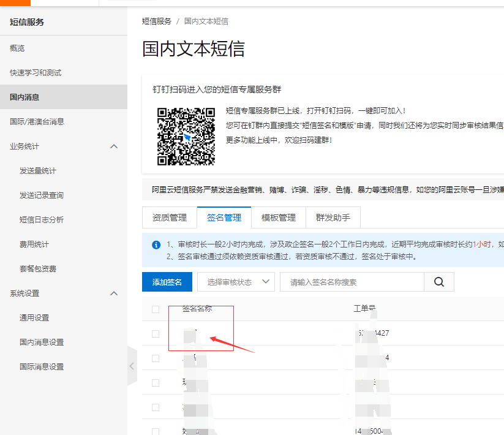Switch to the 模板管理 tab

pos(278,217)
